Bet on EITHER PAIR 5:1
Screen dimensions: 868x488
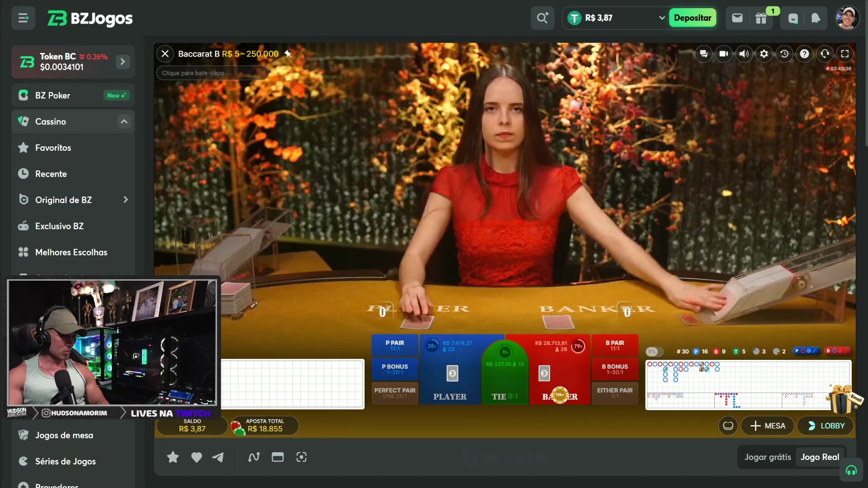615,392
